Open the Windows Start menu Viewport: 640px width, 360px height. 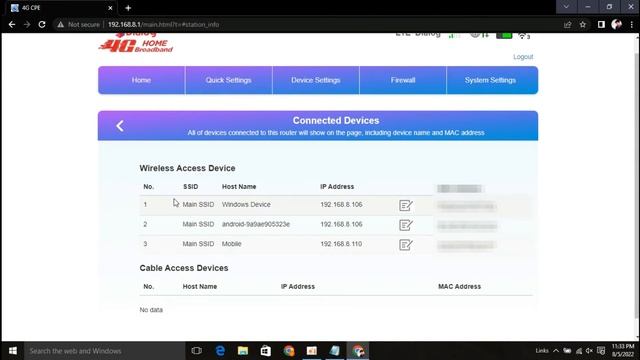12,351
